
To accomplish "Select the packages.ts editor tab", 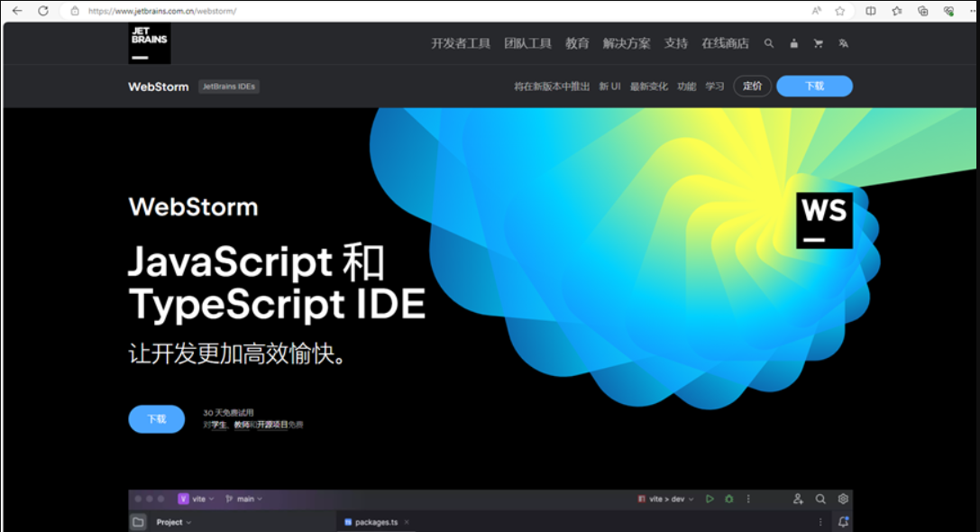I will 372,521.
